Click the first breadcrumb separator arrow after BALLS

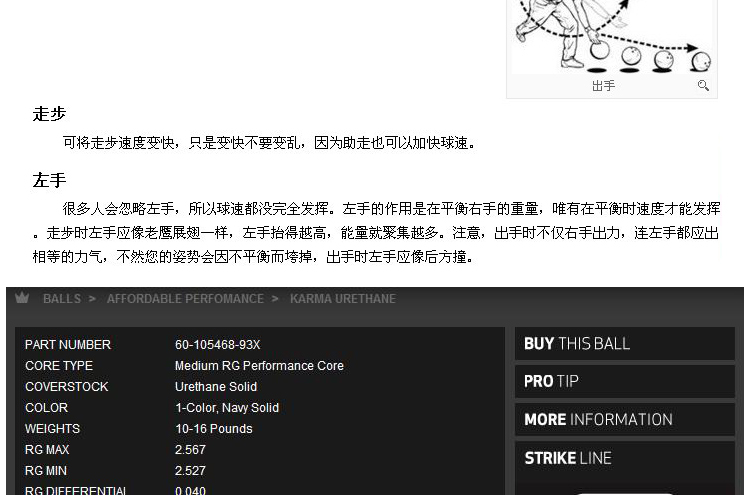[92, 299]
